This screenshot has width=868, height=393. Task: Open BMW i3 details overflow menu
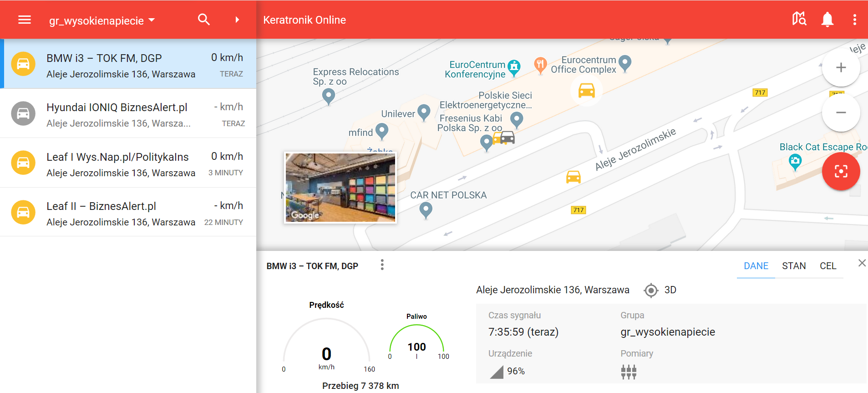click(382, 265)
